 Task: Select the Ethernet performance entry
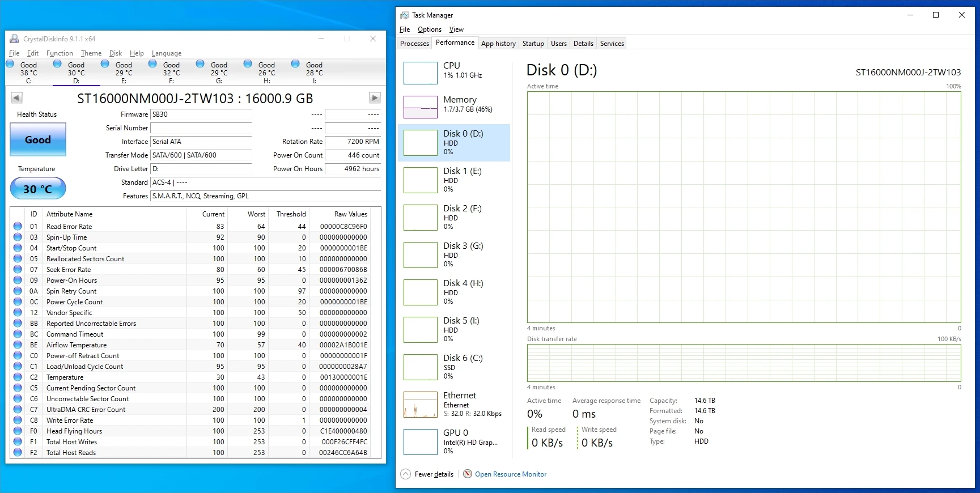coord(454,404)
